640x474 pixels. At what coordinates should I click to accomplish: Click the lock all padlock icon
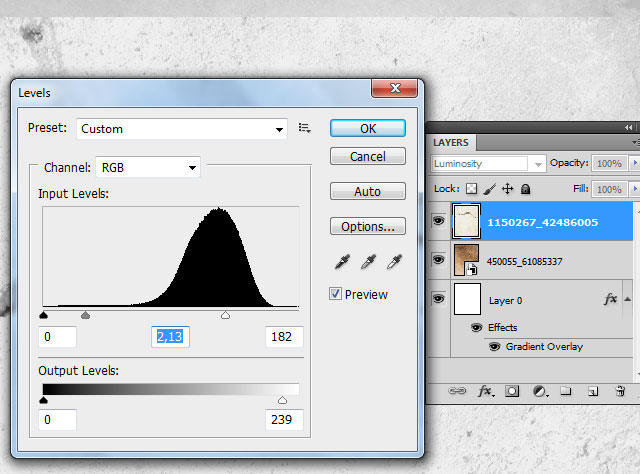point(526,189)
